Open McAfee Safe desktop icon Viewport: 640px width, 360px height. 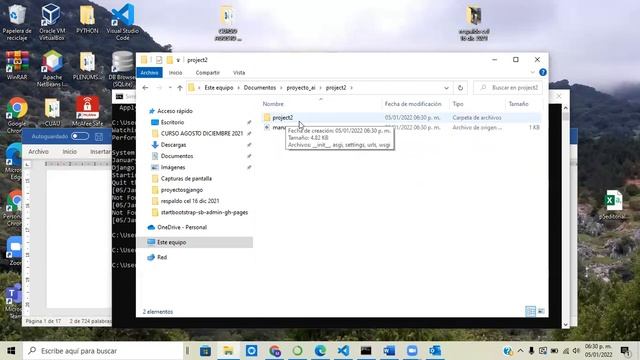pyautogui.click(x=87, y=111)
